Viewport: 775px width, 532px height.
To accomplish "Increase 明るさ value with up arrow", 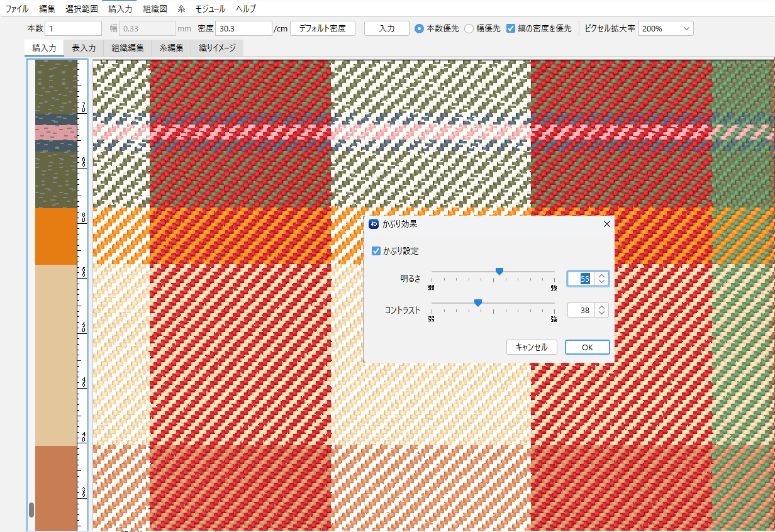I will coord(602,275).
